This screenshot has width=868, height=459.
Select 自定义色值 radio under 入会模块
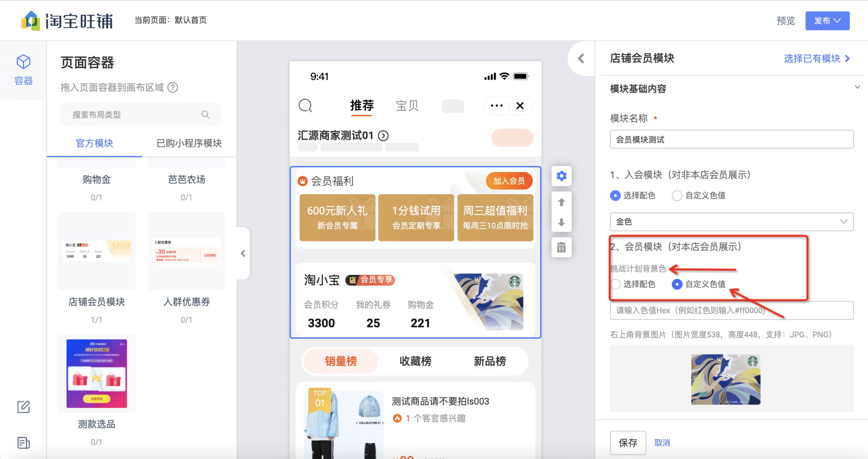pos(677,195)
